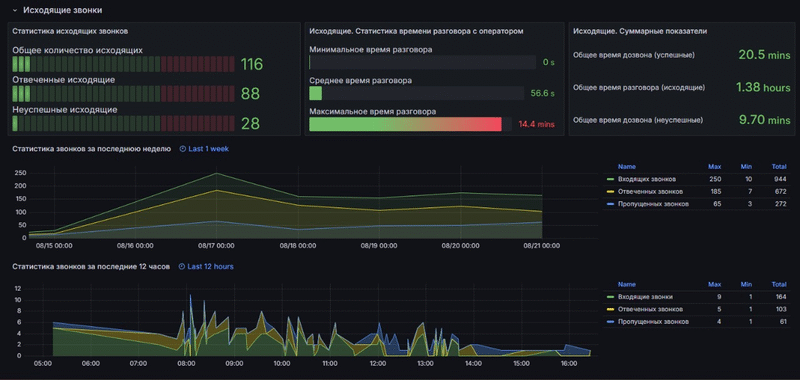This screenshot has height=380, width=800.
Task: Click green color swatch for Входящих звонков
Action: 610,180
